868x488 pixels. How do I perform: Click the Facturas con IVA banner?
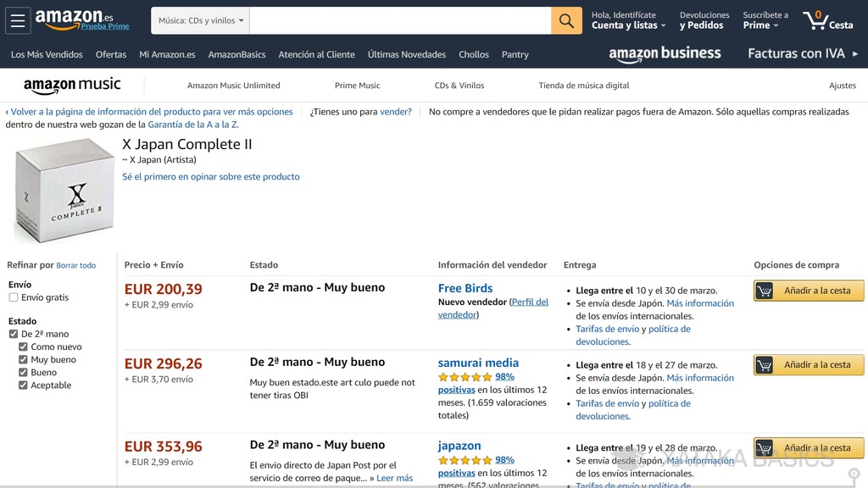click(x=802, y=53)
